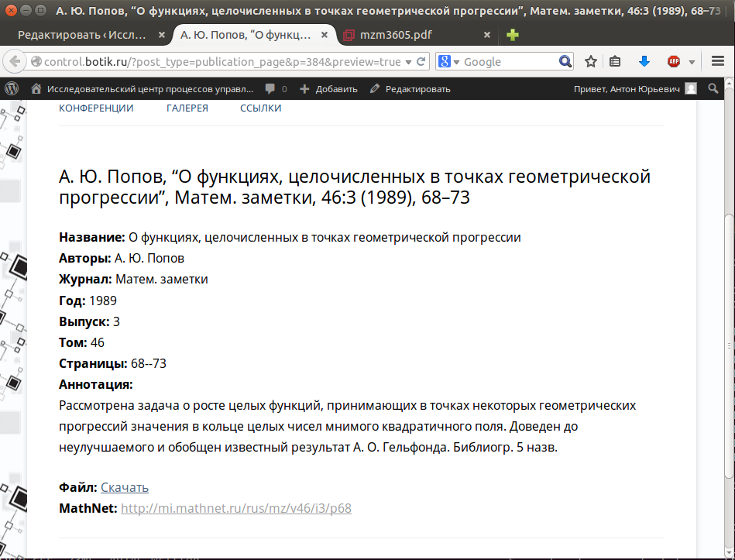Reload the page with the refresh icon
Screen dimensions: 735x560
tap(421, 61)
